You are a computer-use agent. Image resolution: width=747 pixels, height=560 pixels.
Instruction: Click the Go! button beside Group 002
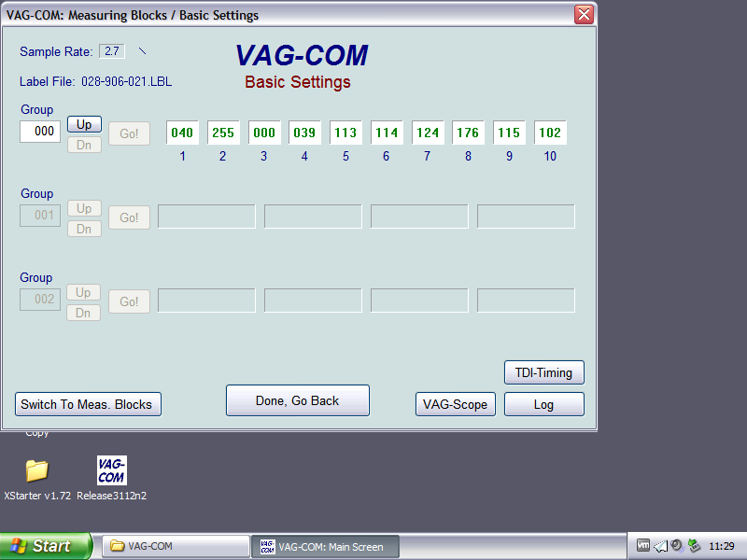[129, 301]
